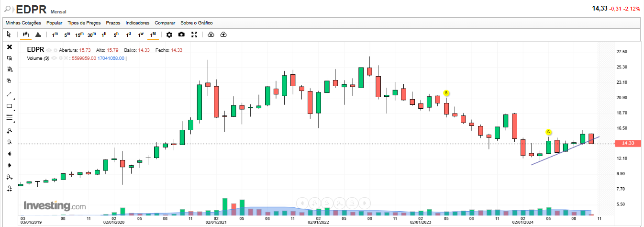Select 1 month timeframe
Screen dimensions: 644x227
coord(153,34)
